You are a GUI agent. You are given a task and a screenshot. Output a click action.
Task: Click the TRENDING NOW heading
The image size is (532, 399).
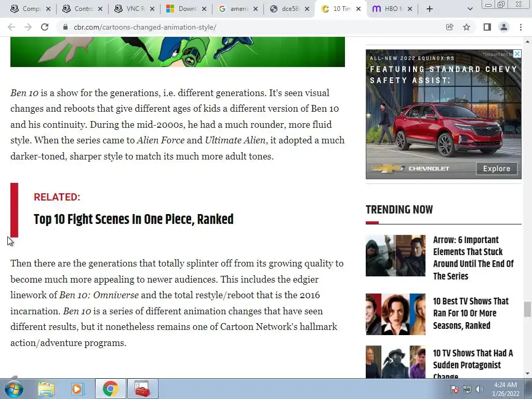point(399,210)
